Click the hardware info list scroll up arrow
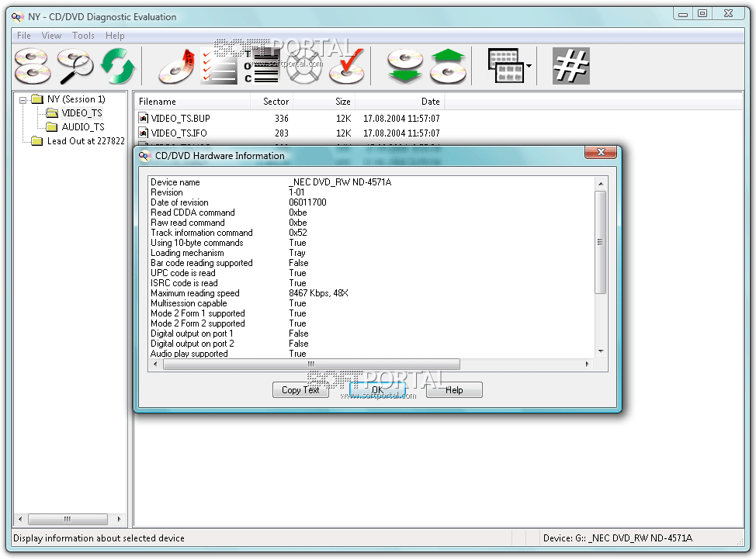The height and width of the screenshot is (560, 756). pos(601,184)
